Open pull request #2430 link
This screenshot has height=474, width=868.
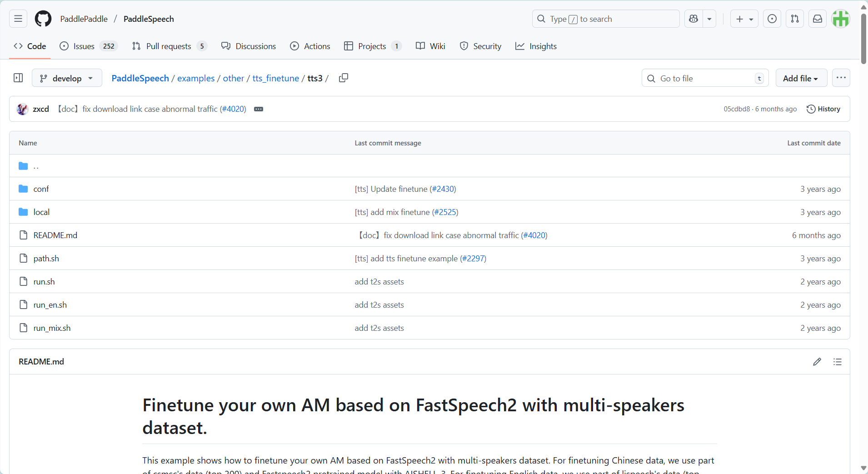click(x=443, y=189)
